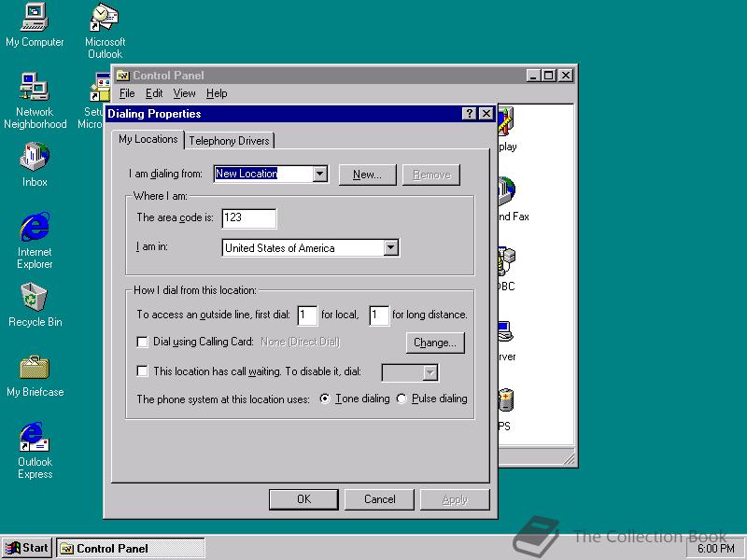Maximize the Control Panel window
Screen dimensions: 747x560
click(549, 76)
